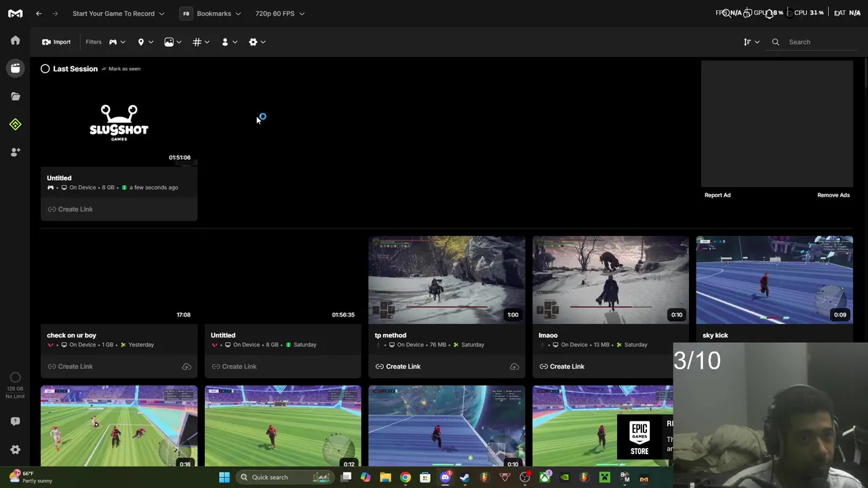Click Report Ad link

coord(717,195)
